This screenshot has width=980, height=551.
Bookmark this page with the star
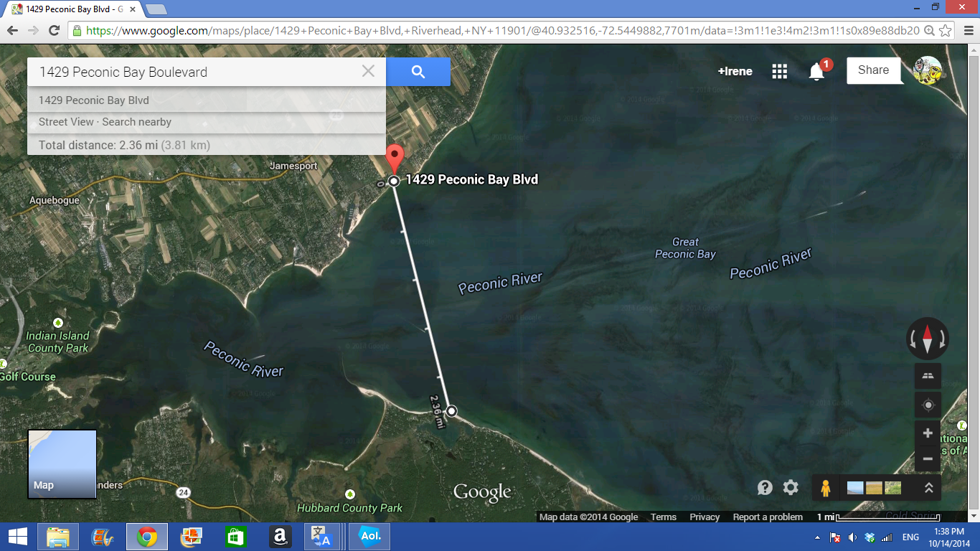click(946, 31)
